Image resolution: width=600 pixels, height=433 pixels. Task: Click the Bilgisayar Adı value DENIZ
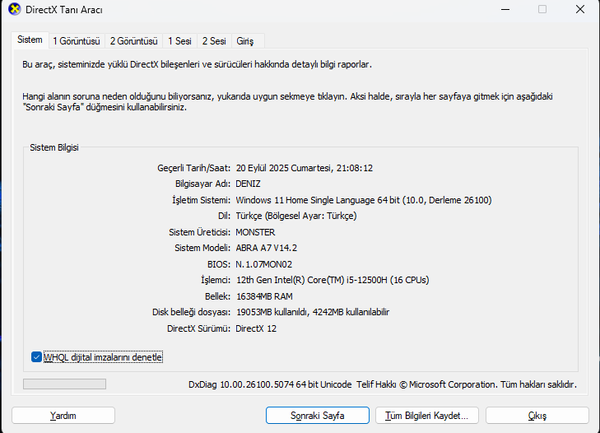point(251,184)
